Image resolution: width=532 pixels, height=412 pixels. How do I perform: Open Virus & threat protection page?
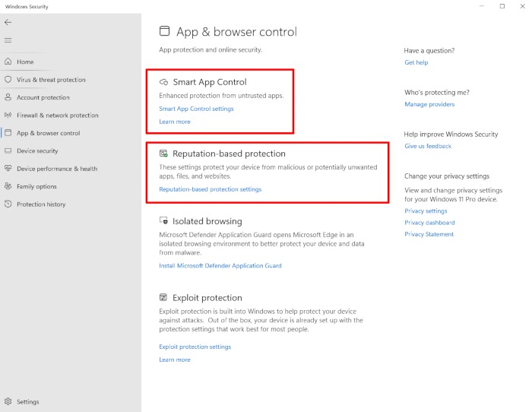point(51,80)
